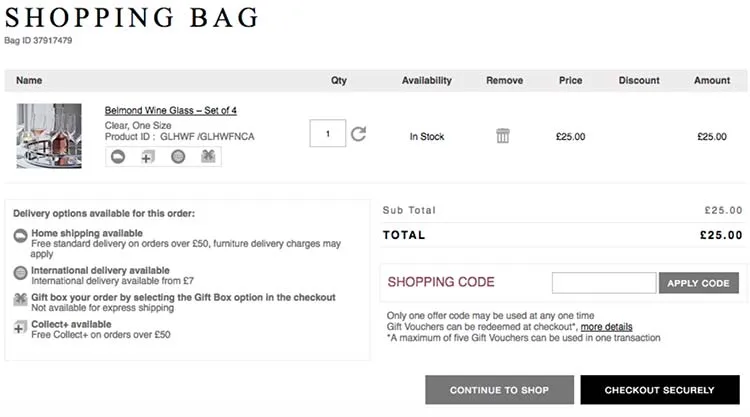Open the 'more details' gift voucher link

pyautogui.click(x=606, y=327)
